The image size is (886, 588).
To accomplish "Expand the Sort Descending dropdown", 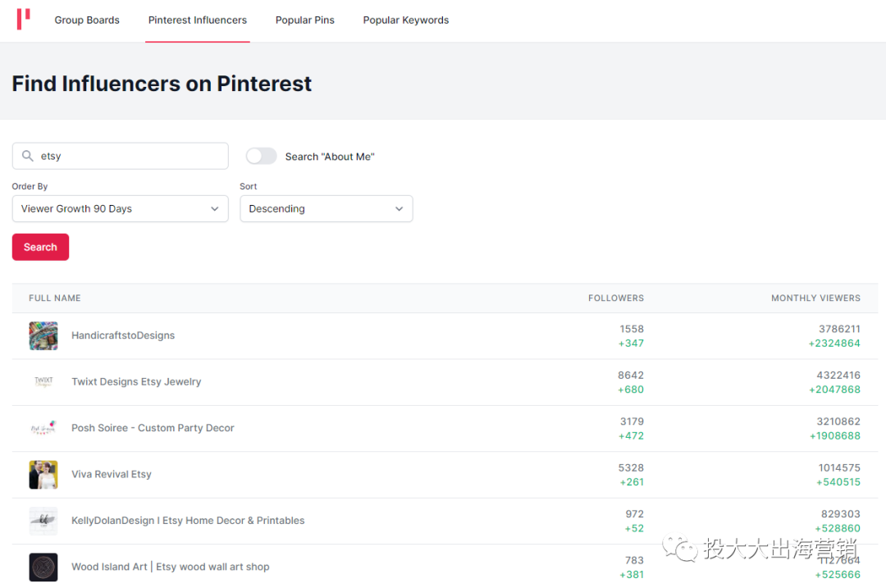I will (326, 208).
